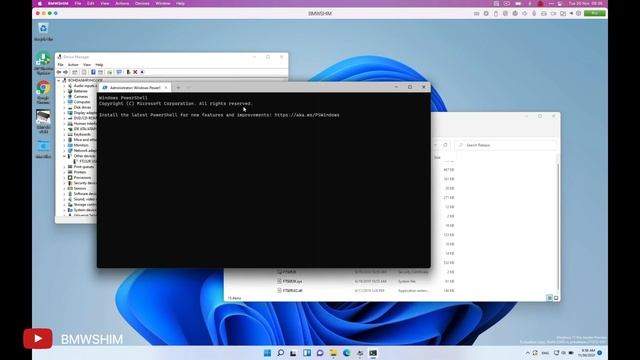
Task: Show hidden tray icons chevron
Action: [527, 353]
